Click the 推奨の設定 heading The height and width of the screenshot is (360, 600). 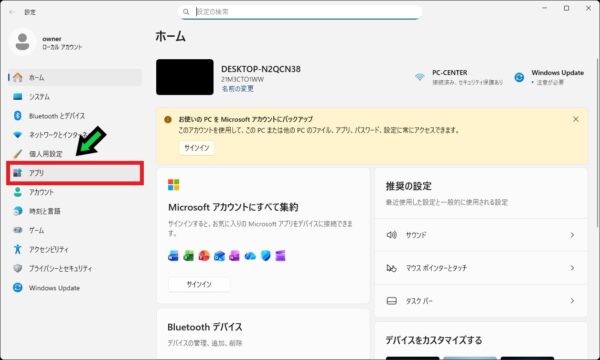coord(408,186)
